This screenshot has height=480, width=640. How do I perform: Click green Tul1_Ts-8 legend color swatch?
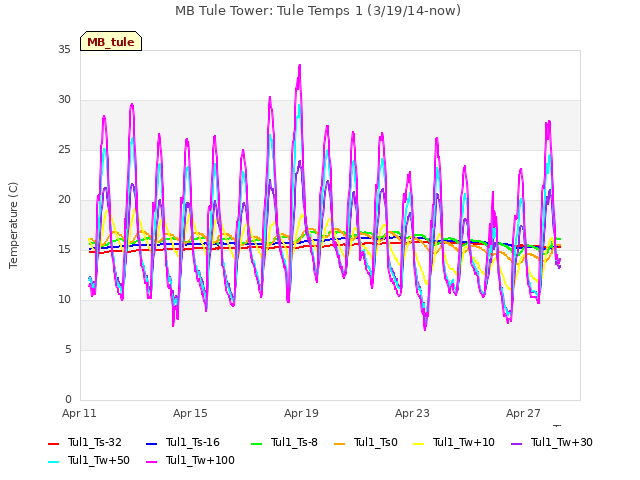257,443
